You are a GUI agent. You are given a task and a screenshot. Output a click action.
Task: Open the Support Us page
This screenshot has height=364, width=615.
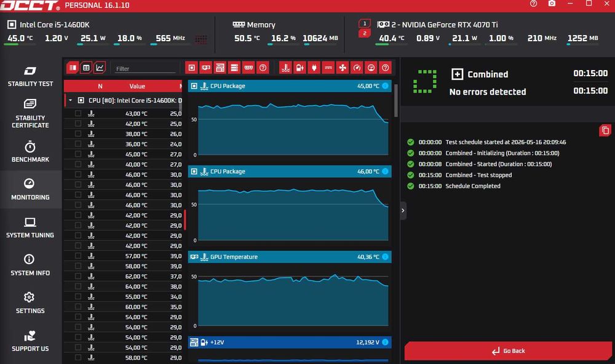tap(30, 341)
